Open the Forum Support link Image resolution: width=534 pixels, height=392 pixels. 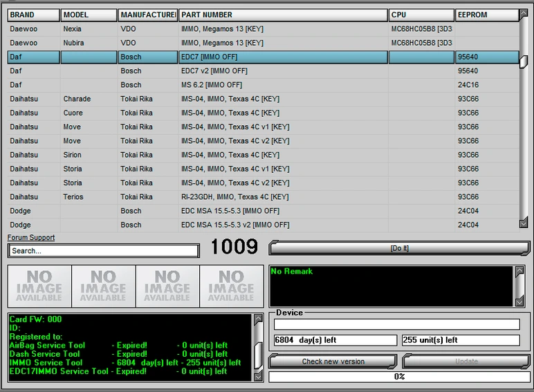(31, 238)
